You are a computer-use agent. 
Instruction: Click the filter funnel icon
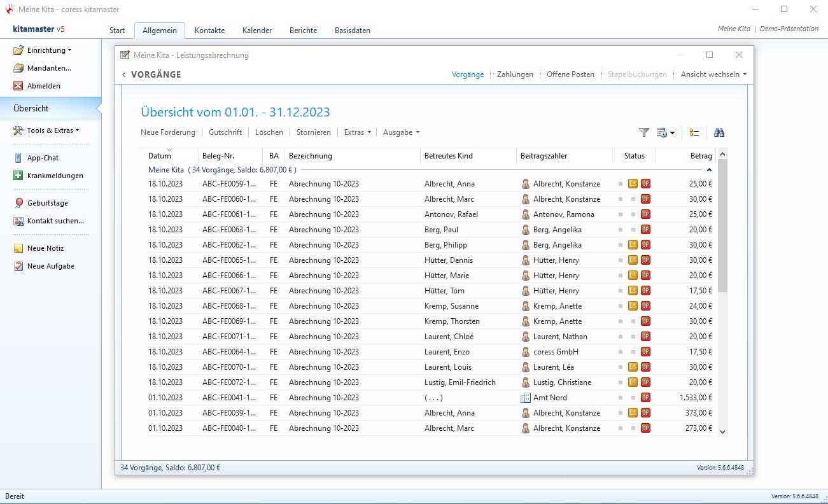pyautogui.click(x=643, y=132)
